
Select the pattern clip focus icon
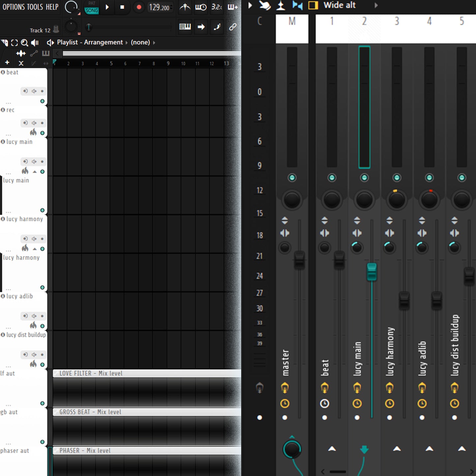click(x=46, y=53)
